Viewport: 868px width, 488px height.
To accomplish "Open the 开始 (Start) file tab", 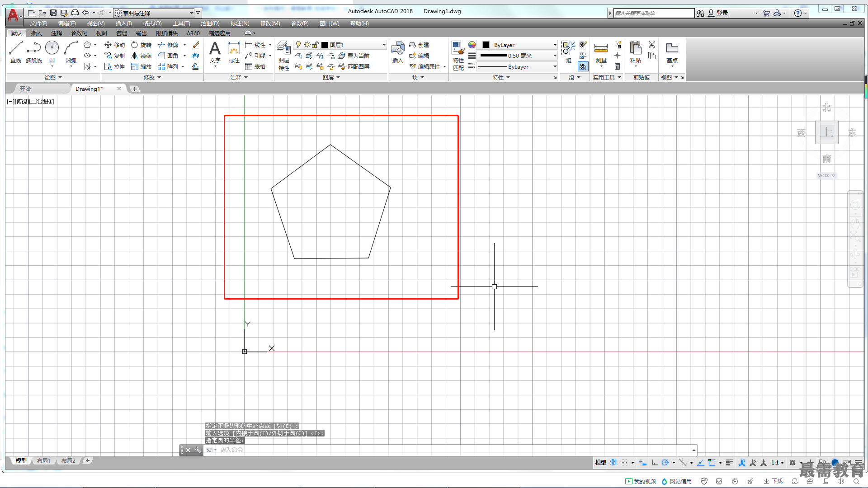I will click(x=25, y=89).
